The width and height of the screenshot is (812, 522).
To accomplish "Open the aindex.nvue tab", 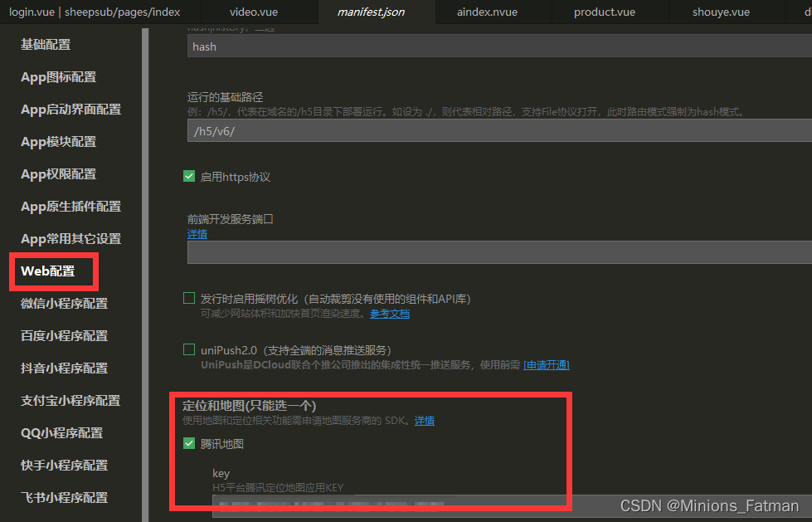I will click(487, 12).
